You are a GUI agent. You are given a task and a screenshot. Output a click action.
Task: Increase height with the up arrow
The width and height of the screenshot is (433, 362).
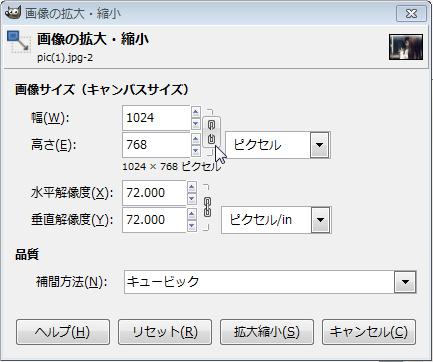tap(196, 139)
